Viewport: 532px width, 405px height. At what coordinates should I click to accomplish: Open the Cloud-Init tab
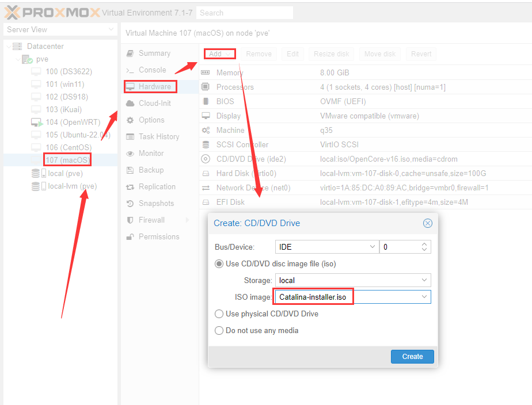point(159,104)
